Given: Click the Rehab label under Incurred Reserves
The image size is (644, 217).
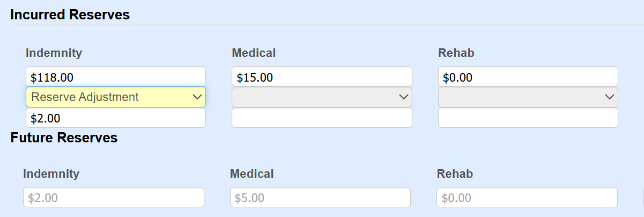Looking at the screenshot, I should click(x=456, y=53).
